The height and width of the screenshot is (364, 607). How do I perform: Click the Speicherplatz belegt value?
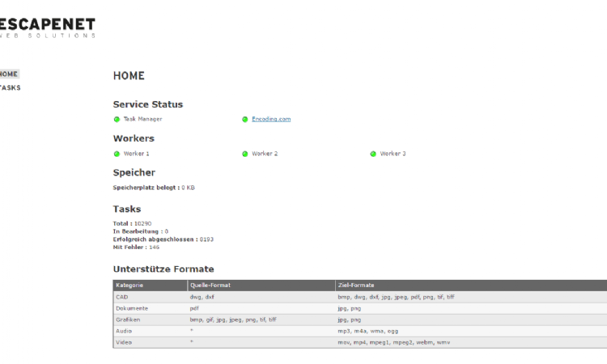click(x=188, y=188)
